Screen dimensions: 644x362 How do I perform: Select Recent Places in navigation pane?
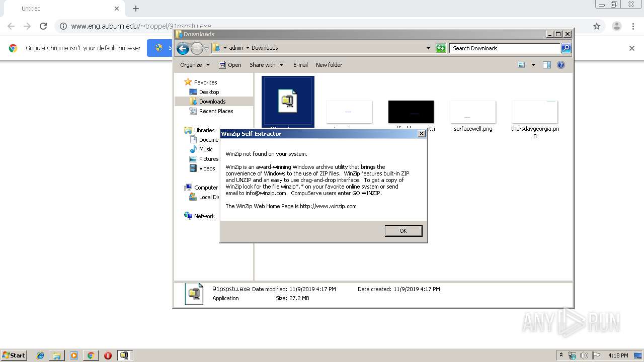[211, 111]
